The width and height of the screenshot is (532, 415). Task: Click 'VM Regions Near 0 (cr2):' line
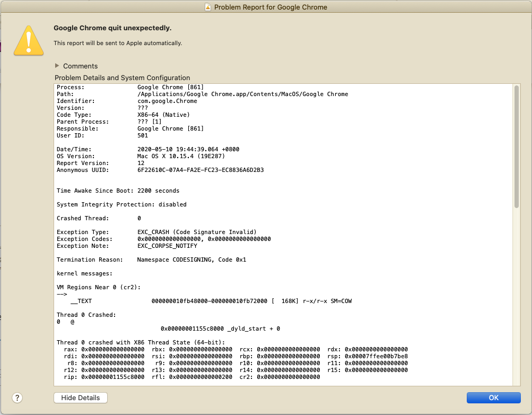tap(99, 288)
